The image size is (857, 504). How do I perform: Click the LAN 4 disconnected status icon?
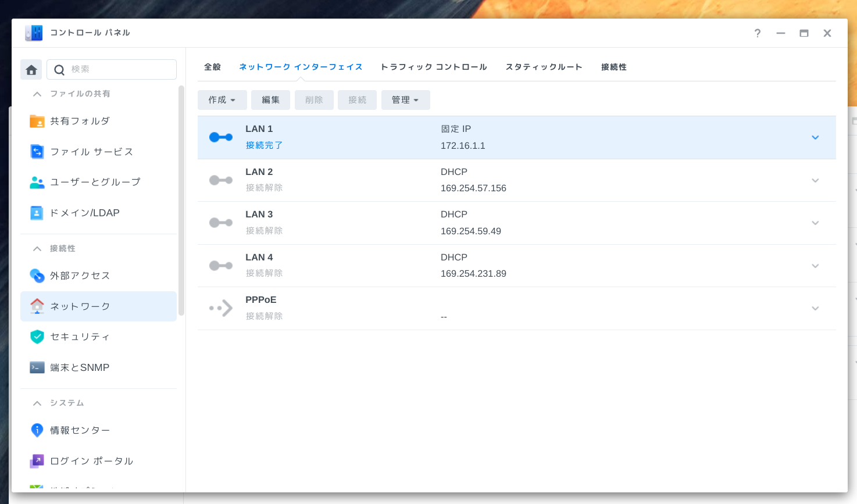click(221, 266)
